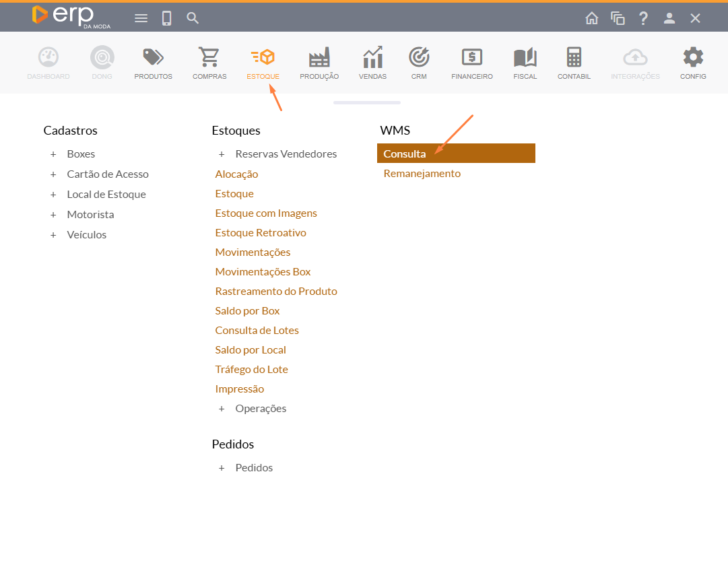Select Remanejamento under WMS

422,174
